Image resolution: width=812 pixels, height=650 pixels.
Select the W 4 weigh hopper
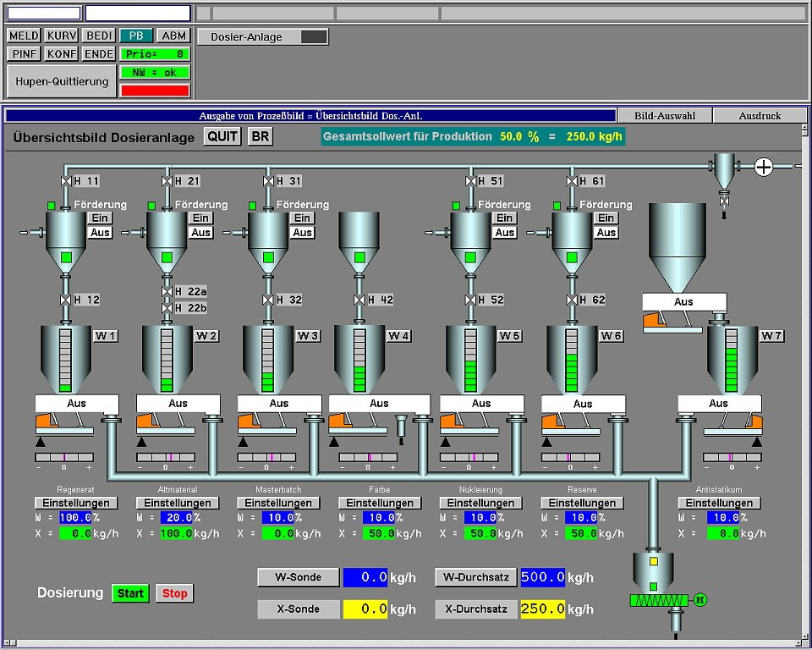359,359
